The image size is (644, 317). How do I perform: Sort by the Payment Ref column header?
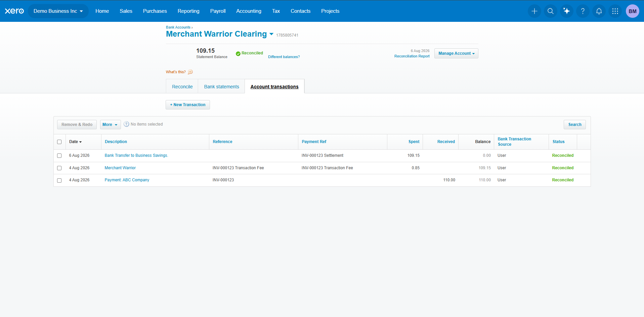point(314,142)
